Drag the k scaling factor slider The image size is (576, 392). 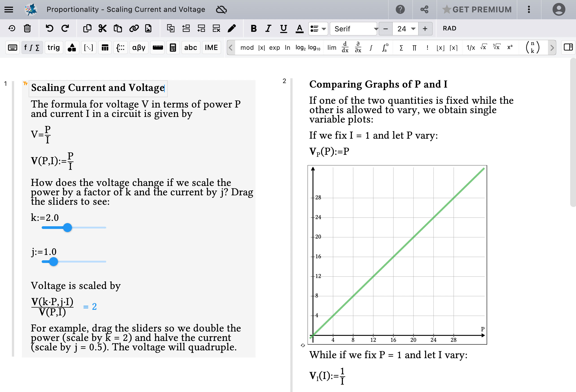(x=67, y=228)
